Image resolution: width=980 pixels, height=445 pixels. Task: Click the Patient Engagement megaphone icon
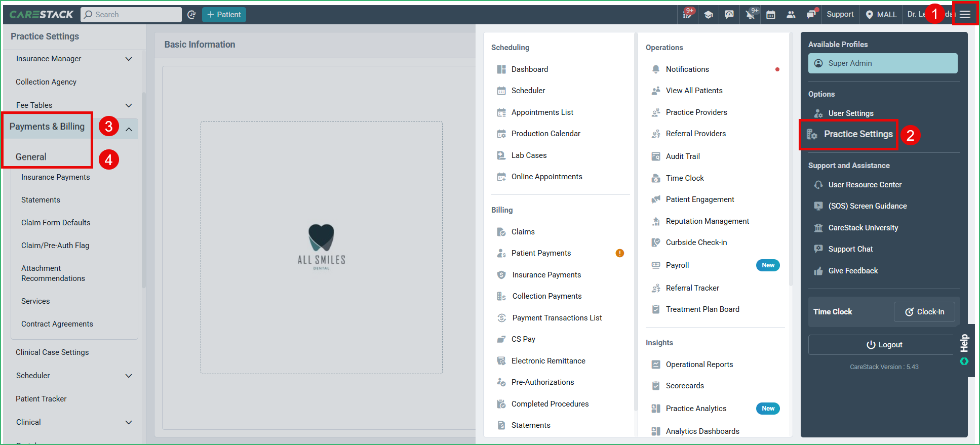tap(656, 199)
